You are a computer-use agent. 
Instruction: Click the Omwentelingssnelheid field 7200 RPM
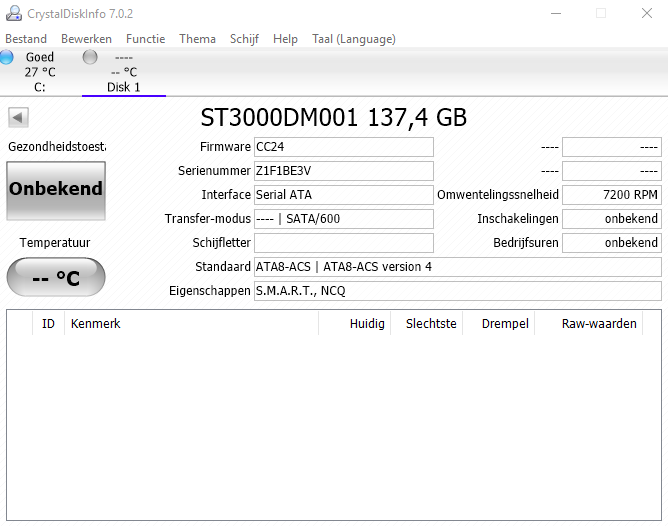pos(612,195)
